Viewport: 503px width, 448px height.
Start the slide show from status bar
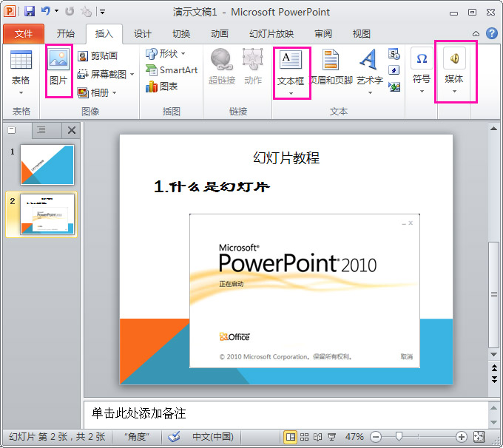331,437
